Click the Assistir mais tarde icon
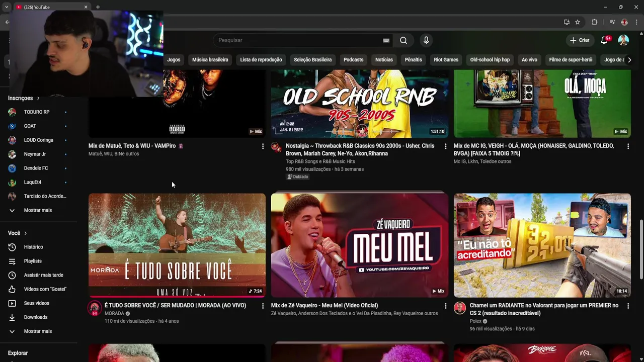Screen dimensions: 644x362 pos(12,275)
